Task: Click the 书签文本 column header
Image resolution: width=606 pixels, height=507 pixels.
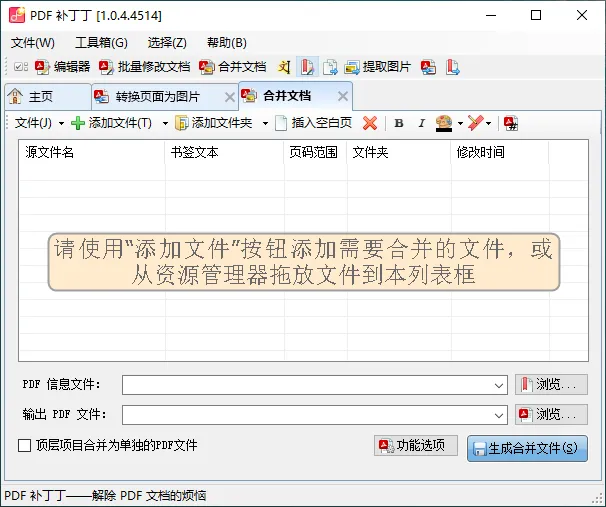Action: coord(225,152)
